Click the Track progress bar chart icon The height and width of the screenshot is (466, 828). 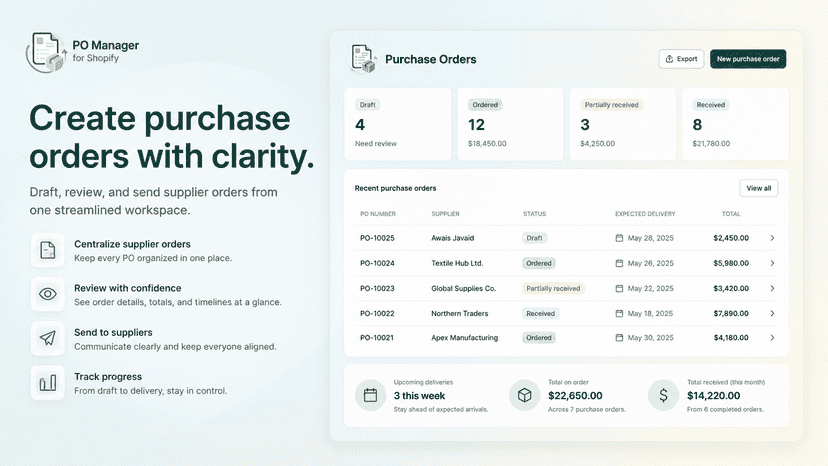click(48, 383)
